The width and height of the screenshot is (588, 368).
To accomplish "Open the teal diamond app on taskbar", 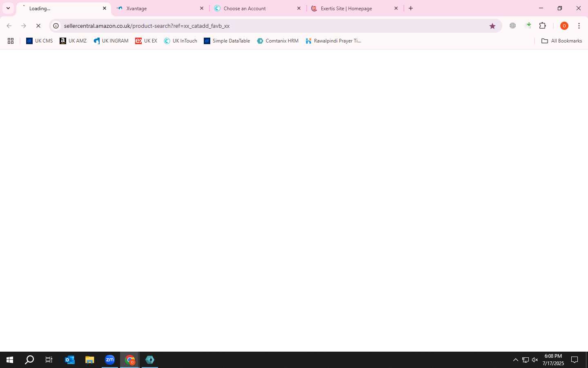I will pyautogui.click(x=150, y=360).
